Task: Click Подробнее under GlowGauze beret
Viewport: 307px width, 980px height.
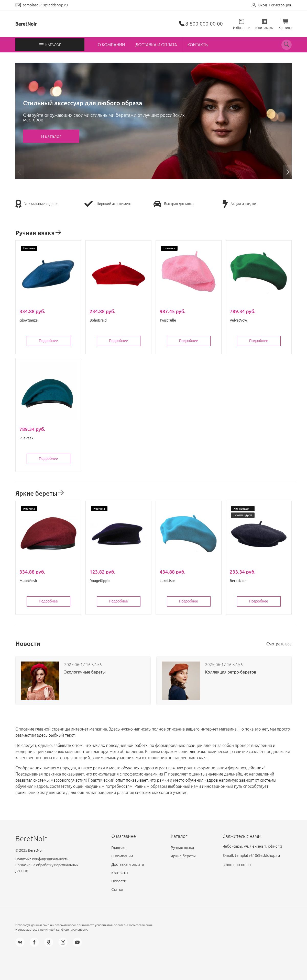Action: pyautogui.click(x=48, y=341)
